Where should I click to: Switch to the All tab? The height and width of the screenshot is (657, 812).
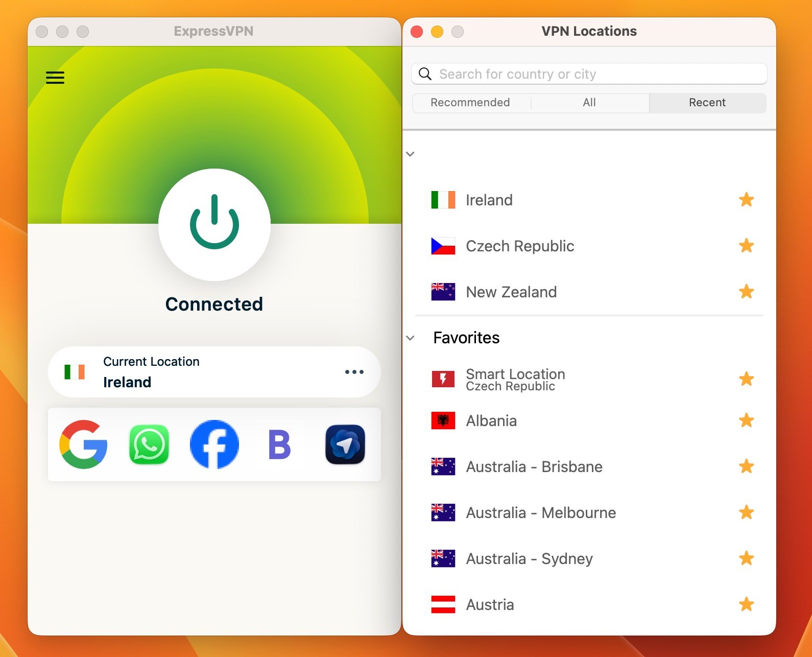589,103
